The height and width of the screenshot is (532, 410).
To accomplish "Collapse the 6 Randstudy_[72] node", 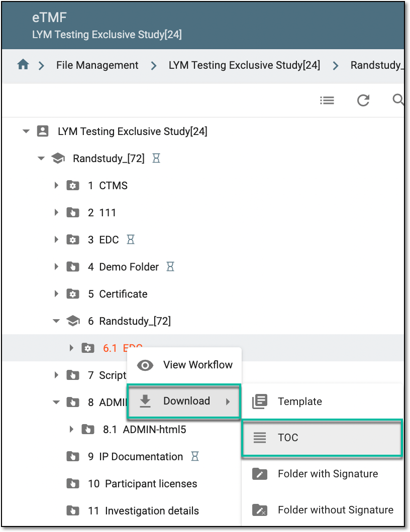I will pos(56,321).
